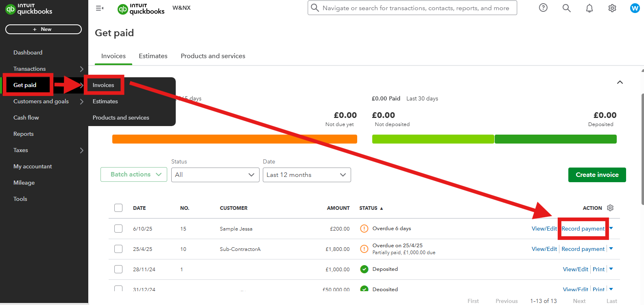Collapse the sidebar with the hamburger icon
This screenshot has width=644, height=305.
(x=100, y=8)
